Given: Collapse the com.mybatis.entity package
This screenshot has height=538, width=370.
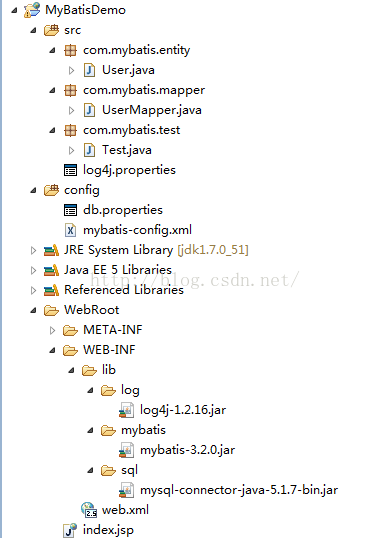Looking at the screenshot, I should [x=52, y=51].
